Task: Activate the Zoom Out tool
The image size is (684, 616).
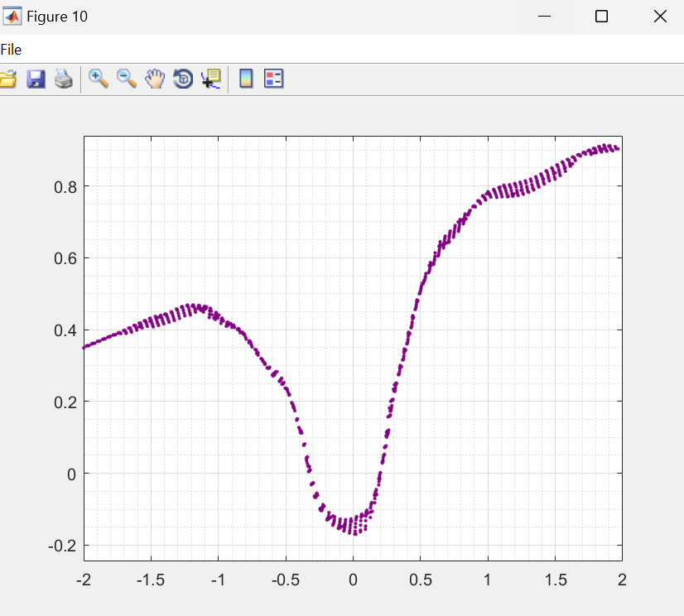Action: [127, 79]
